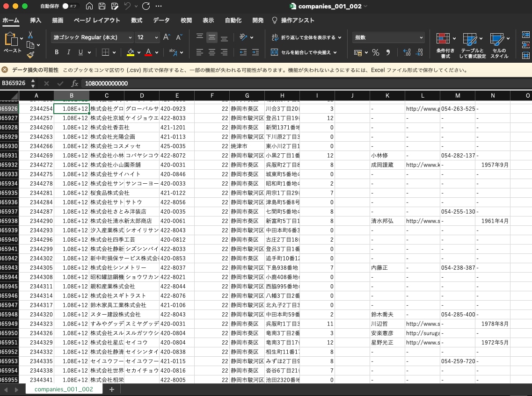Click the formula bar value 1080000000000

pyautogui.click(x=106, y=83)
